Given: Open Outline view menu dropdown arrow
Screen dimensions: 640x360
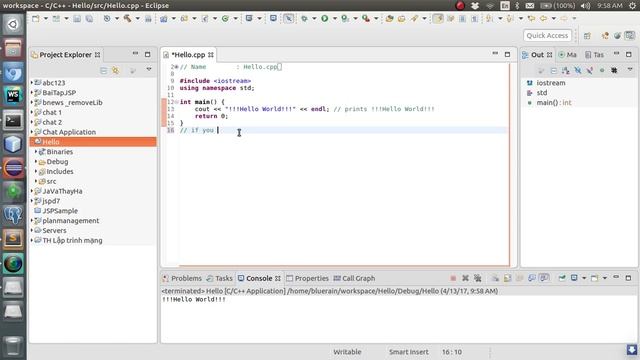Looking at the screenshot, I should (630, 70).
